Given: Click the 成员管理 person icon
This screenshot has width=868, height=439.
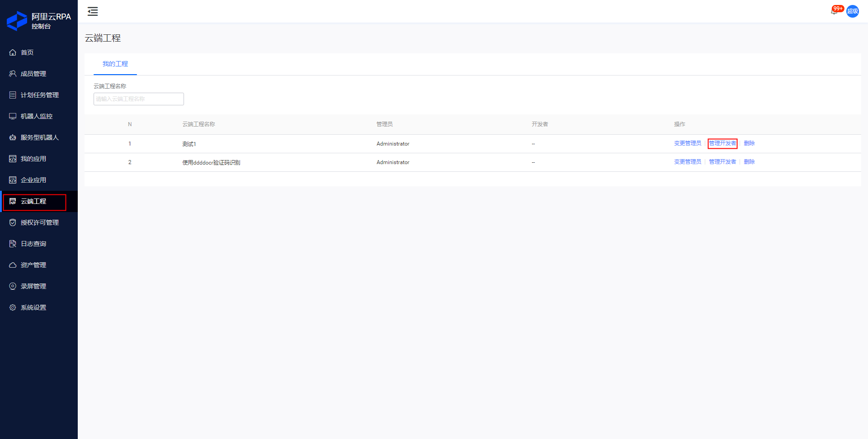Looking at the screenshot, I should [13, 74].
